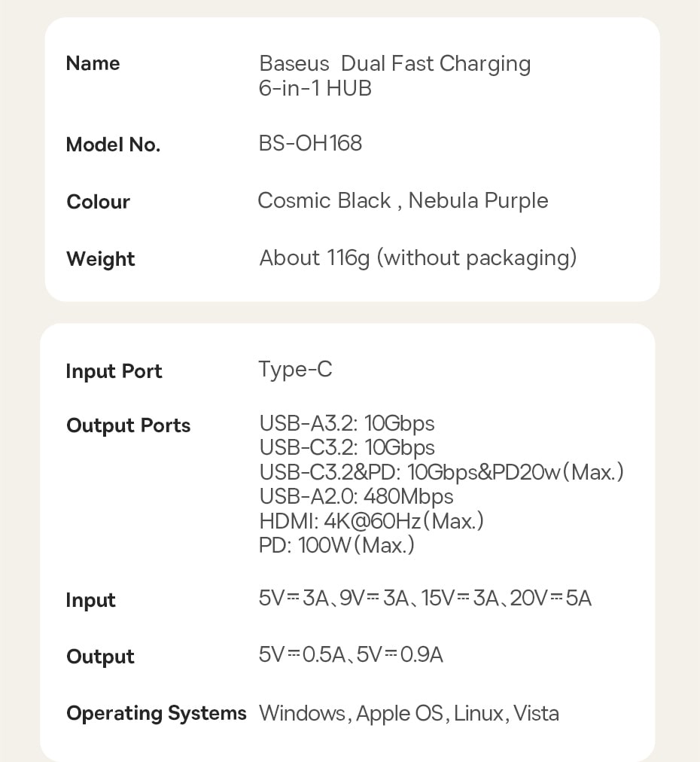Image resolution: width=700 pixels, height=762 pixels.
Task: Click the "Operating Systems" label
Action: coord(156,713)
